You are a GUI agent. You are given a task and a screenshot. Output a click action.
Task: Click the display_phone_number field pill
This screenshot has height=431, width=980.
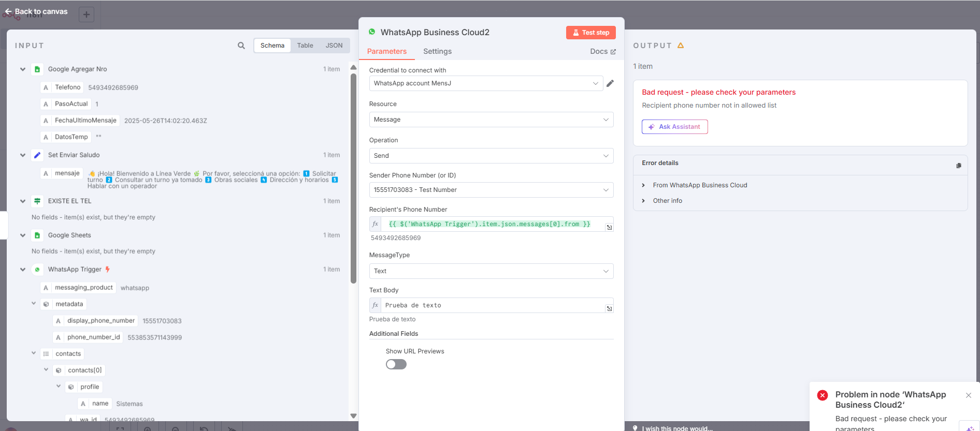[x=95, y=321]
